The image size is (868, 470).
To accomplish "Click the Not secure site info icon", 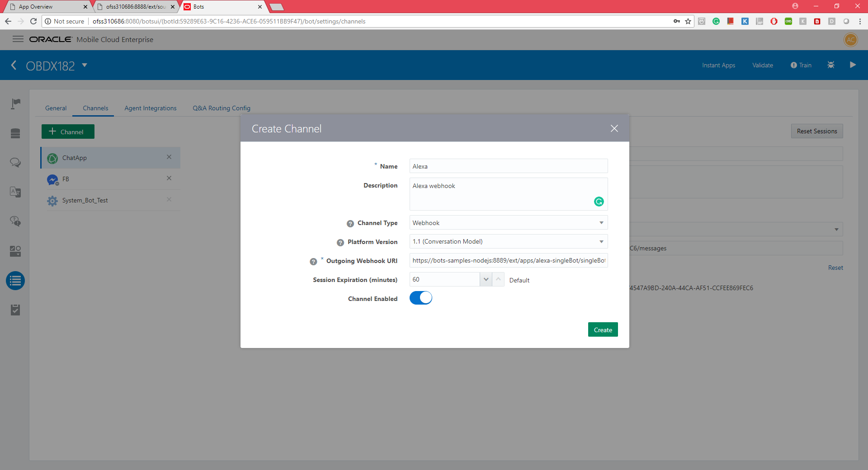I will coord(47,21).
